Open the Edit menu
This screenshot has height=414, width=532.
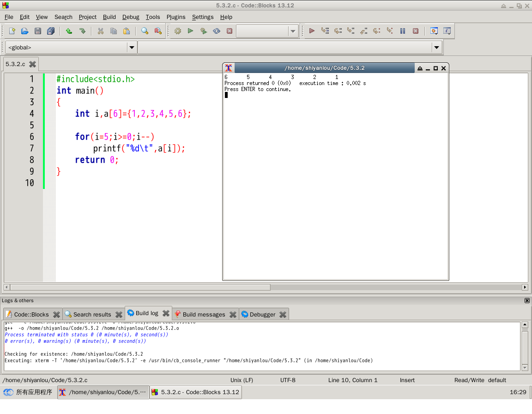[24, 17]
